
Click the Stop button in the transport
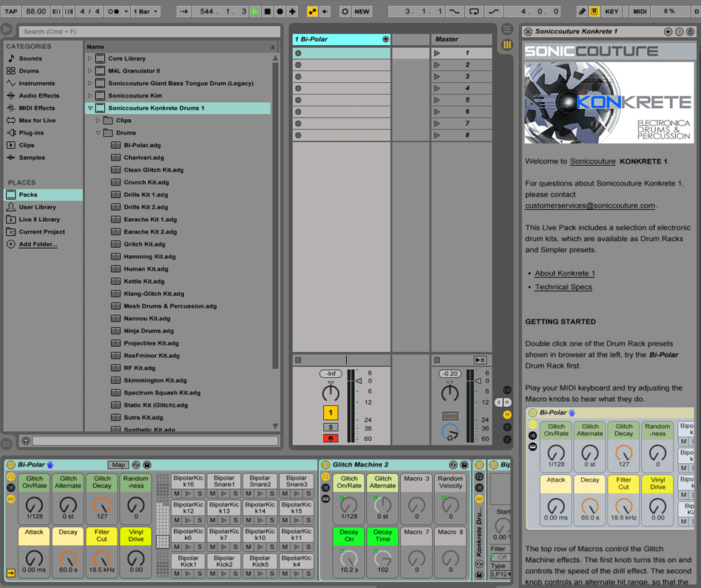[x=268, y=12]
